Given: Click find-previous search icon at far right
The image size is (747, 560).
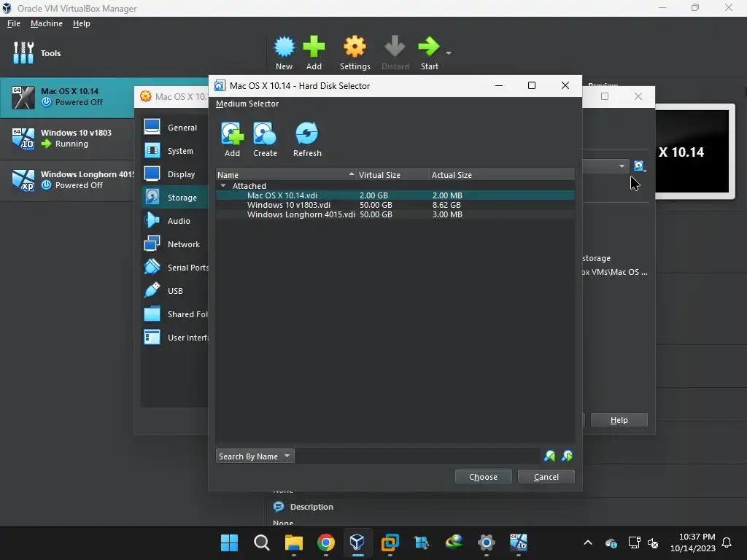Looking at the screenshot, I should pyautogui.click(x=567, y=456).
